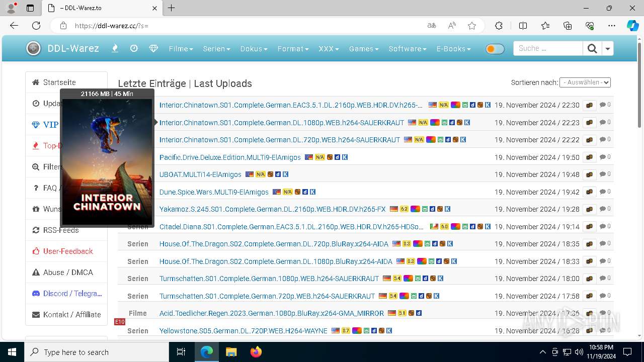Open the search options caret dropdown

608,48
